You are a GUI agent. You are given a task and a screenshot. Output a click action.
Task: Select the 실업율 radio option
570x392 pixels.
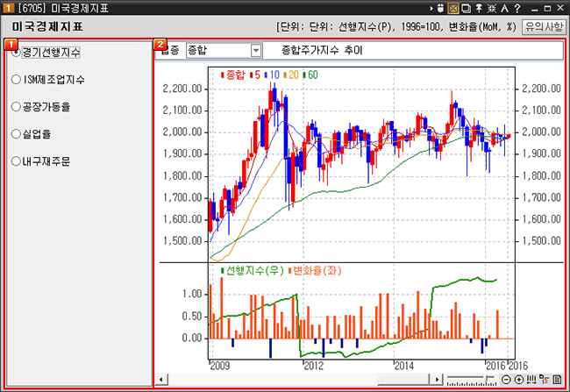(16, 134)
